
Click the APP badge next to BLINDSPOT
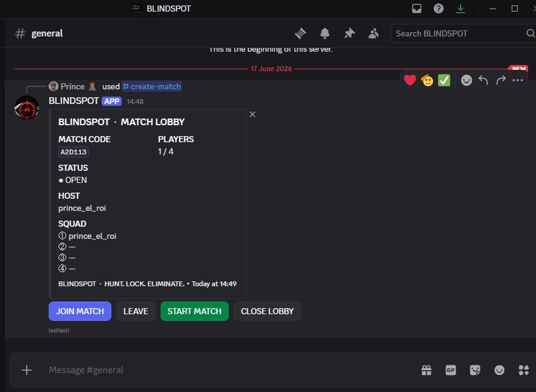(111, 101)
